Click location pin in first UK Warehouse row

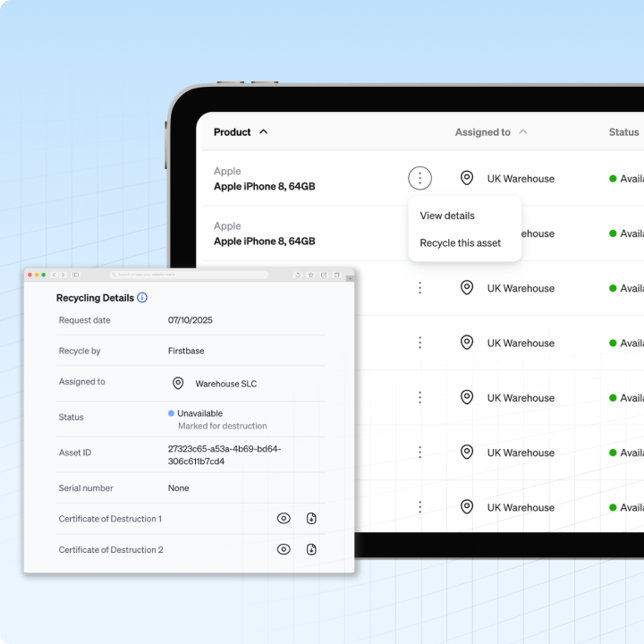point(466,178)
